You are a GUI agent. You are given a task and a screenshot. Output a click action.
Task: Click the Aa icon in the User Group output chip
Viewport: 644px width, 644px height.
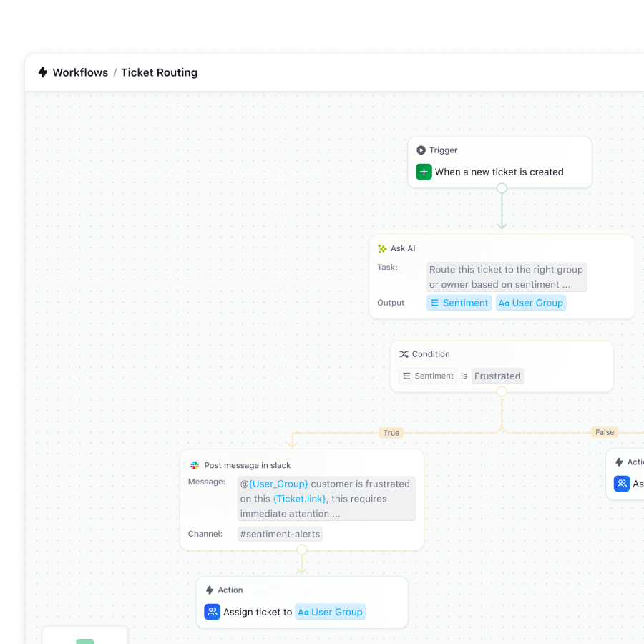(x=506, y=303)
